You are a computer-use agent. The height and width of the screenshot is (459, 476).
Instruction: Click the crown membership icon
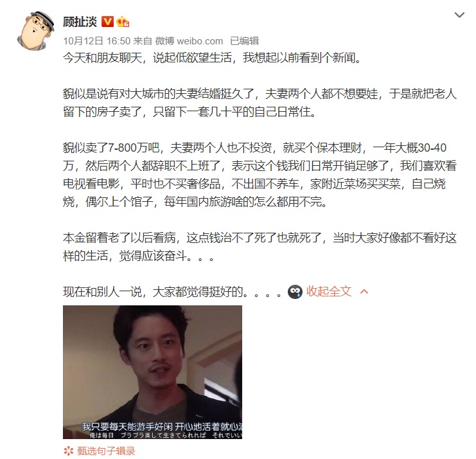point(123,22)
